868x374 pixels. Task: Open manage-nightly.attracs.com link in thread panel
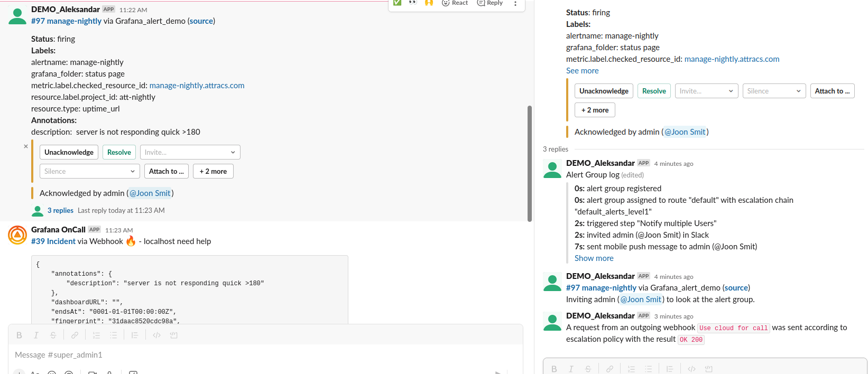pos(732,59)
